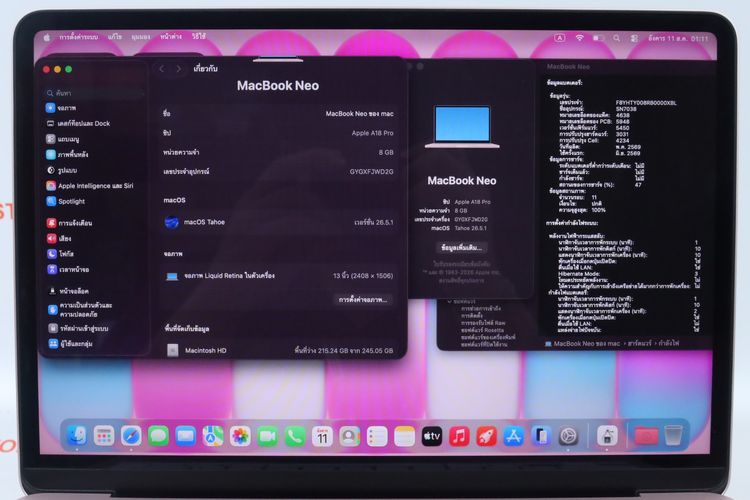Launch Safari from the Dock
This screenshot has width=750, height=500.
point(131,436)
